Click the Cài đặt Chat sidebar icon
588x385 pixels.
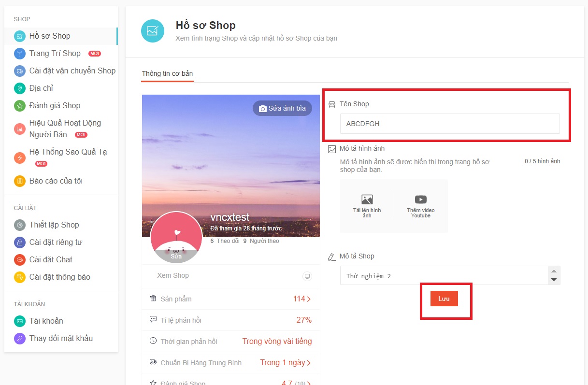tap(19, 259)
